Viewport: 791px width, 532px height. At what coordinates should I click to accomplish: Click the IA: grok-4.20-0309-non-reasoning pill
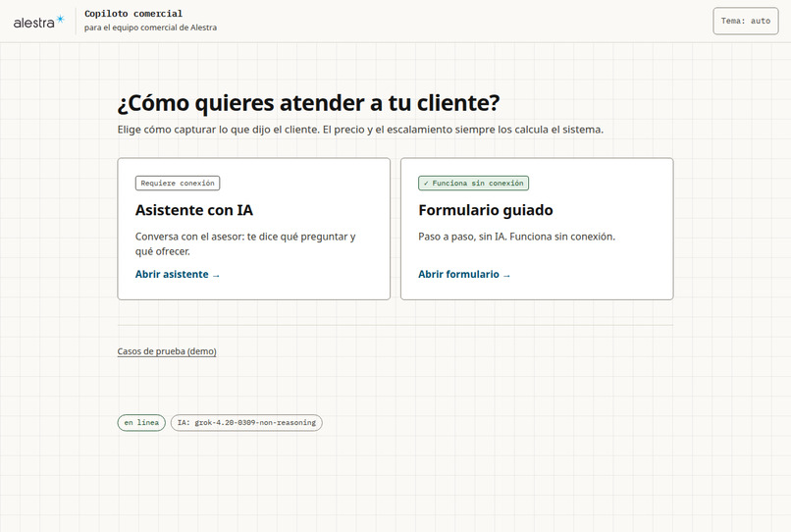point(246,422)
